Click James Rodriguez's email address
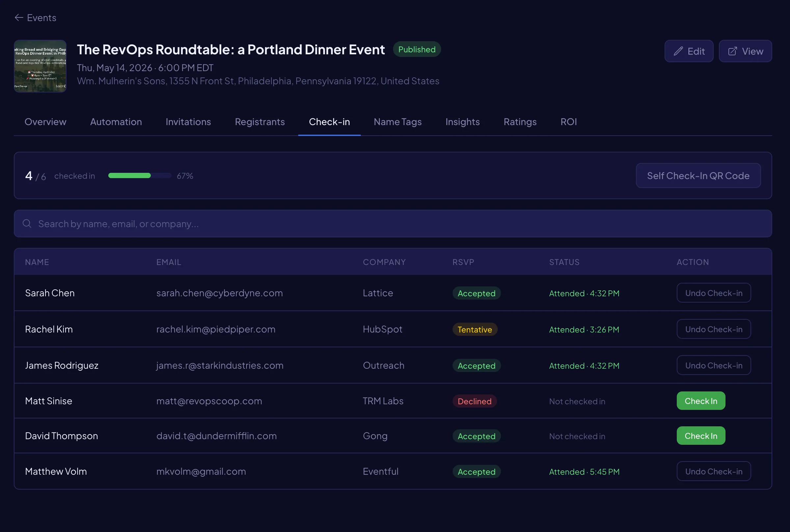Viewport: 790px width, 532px height. pos(220,365)
